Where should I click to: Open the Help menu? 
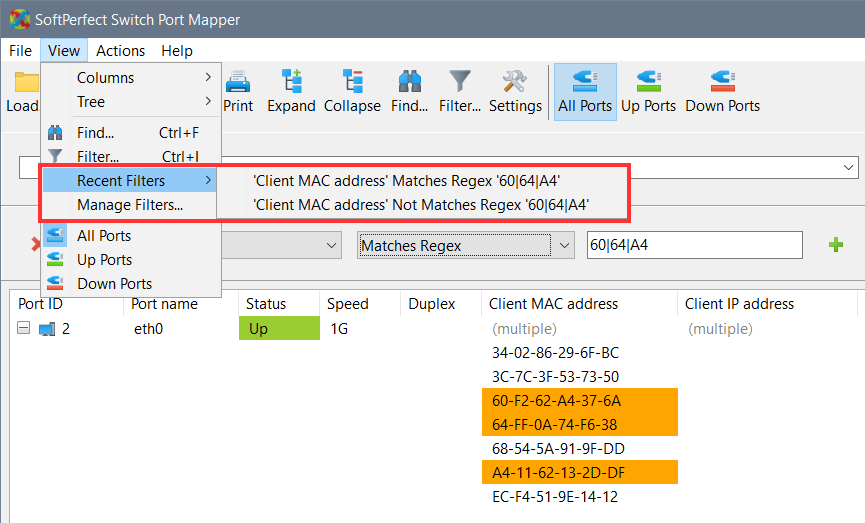point(177,51)
